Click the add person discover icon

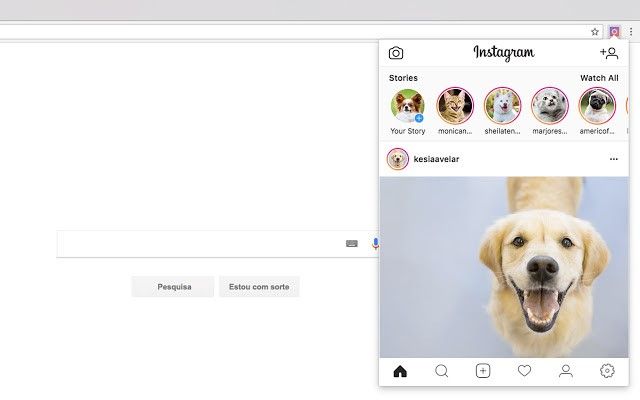point(609,53)
